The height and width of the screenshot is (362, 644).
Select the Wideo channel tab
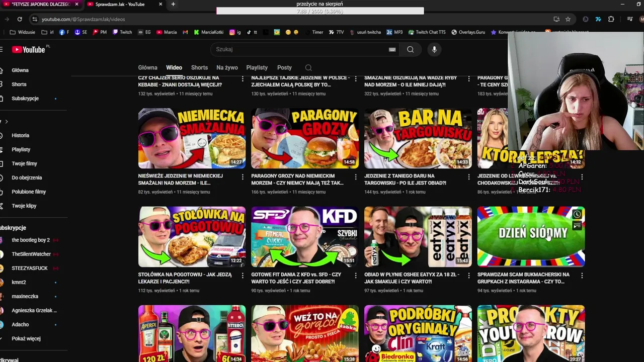point(174,67)
